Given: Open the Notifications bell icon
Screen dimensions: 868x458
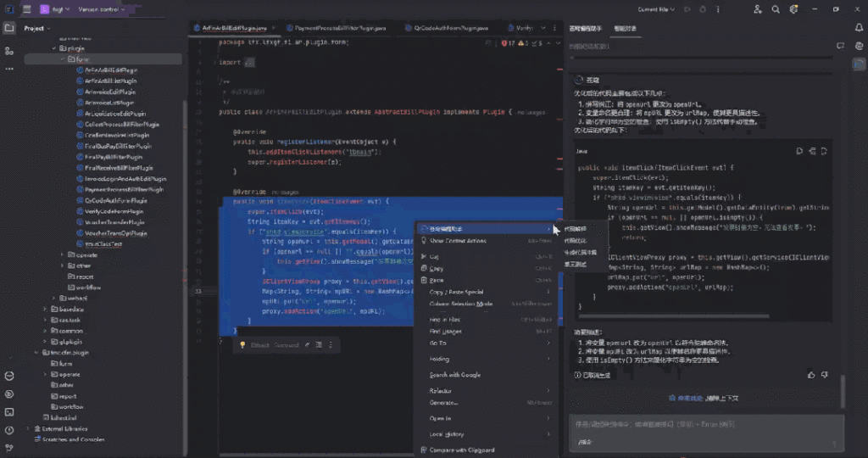Looking at the screenshot, I should [x=859, y=28].
